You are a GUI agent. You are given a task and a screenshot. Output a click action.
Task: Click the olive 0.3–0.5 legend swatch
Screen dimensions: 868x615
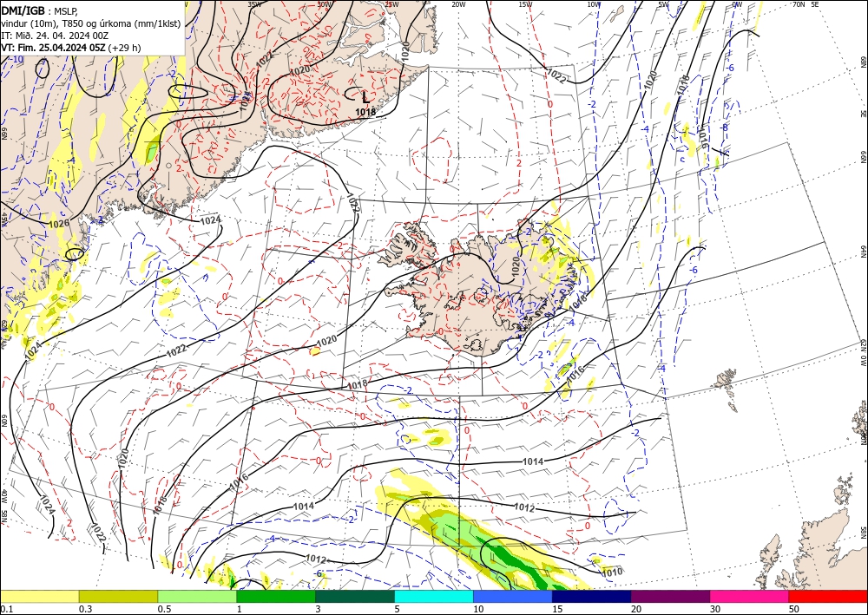(x=118, y=596)
